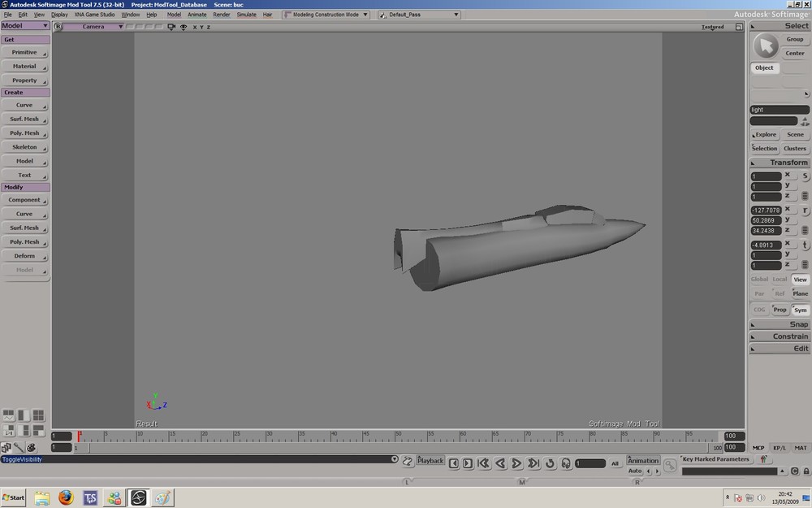Image resolution: width=812 pixels, height=508 pixels.
Task: Click the marked-parameters character icon
Action: tap(763, 459)
